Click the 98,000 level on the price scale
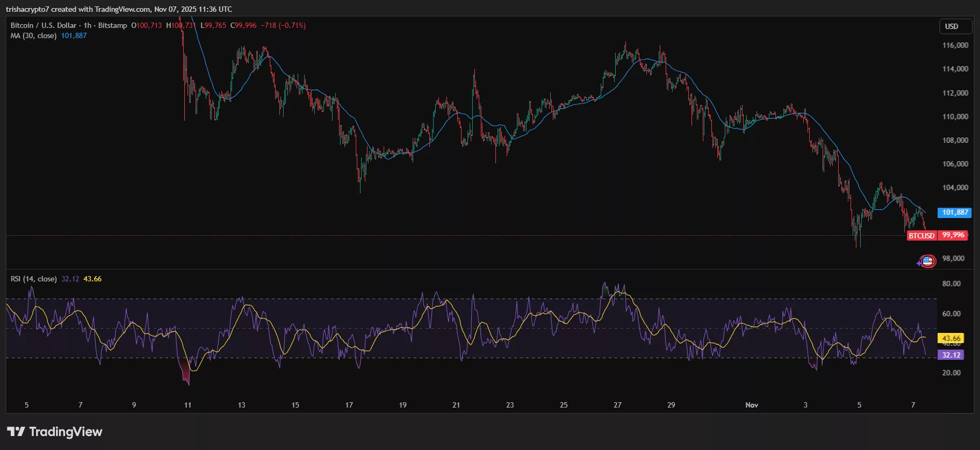This screenshot has width=980, height=450. pos(953,258)
